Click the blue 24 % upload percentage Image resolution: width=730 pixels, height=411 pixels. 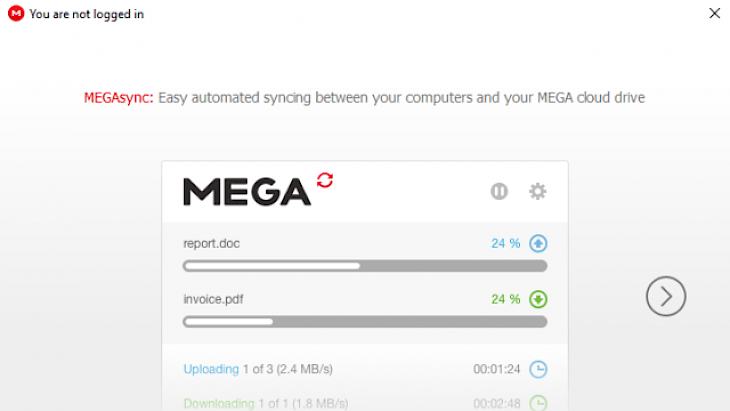click(x=506, y=243)
